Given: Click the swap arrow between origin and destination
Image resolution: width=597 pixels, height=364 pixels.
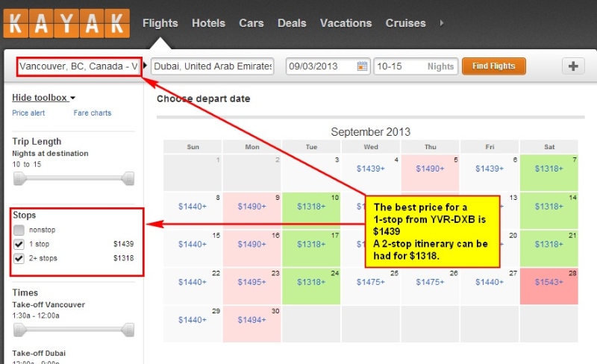Looking at the screenshot, I should pos(145,66).
